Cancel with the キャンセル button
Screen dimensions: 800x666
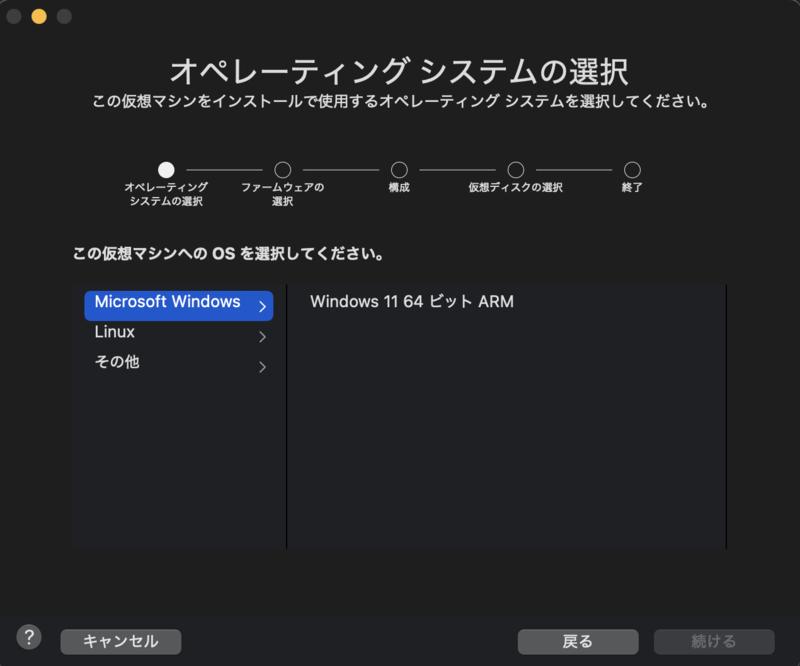click(120, 641)
